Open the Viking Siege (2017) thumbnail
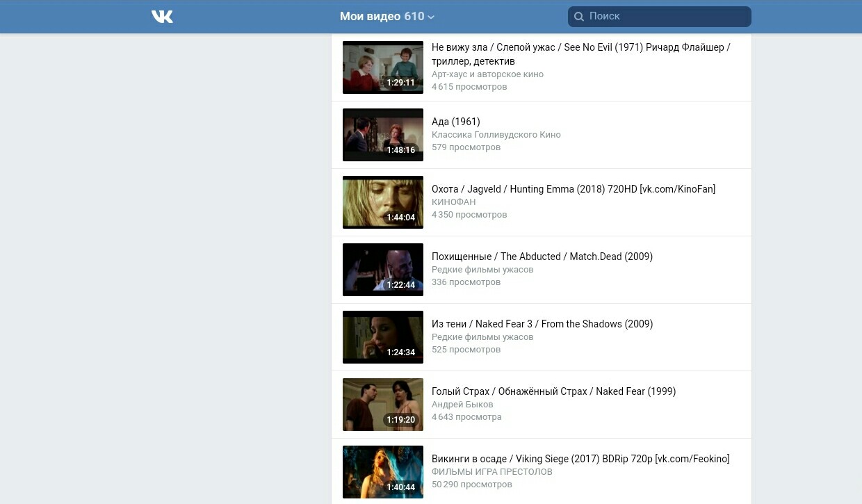 [x=383, y=472]
